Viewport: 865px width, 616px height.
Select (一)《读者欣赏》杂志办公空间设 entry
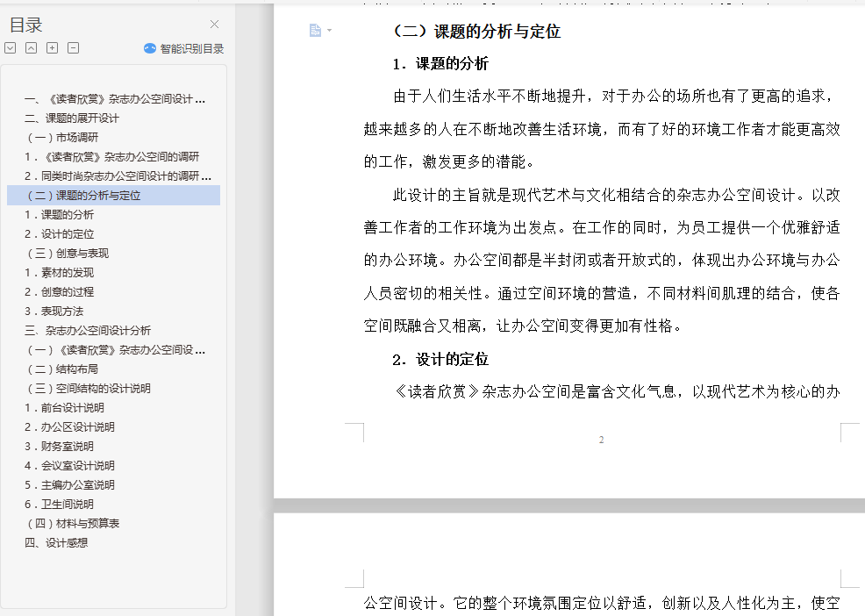pos(114,350)
